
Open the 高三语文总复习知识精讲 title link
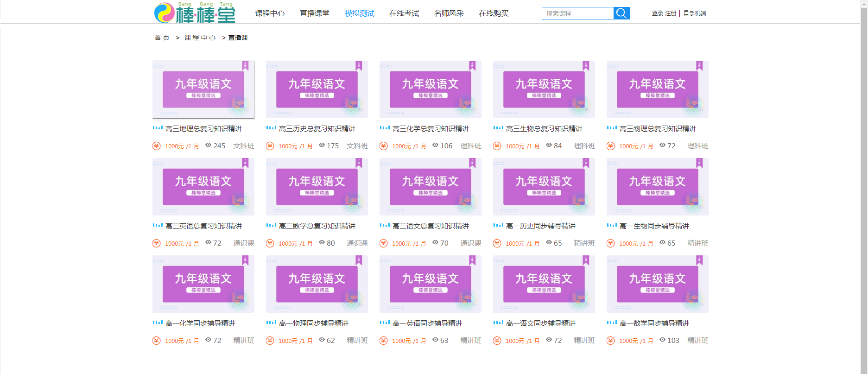click(x=431, y=226)
